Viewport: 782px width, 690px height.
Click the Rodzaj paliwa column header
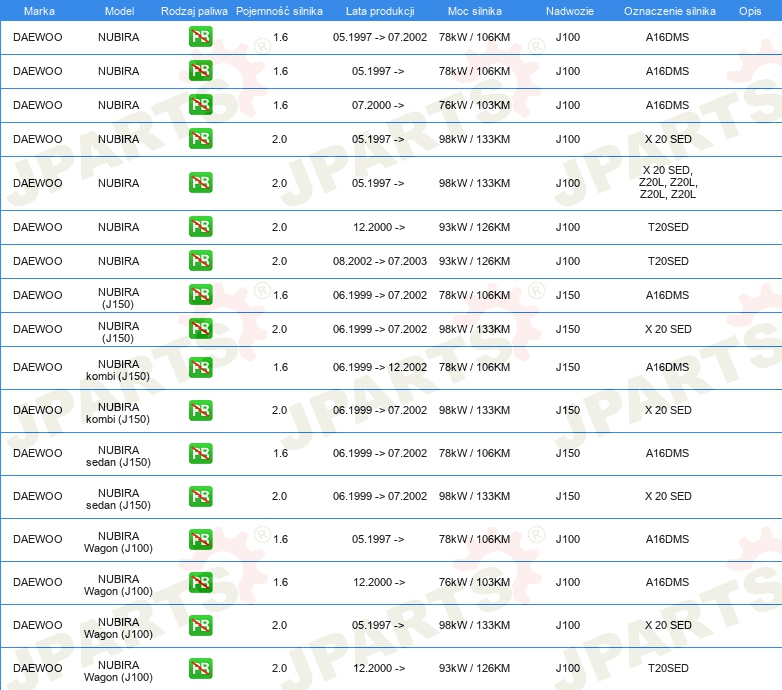click(x=194, y=11)
